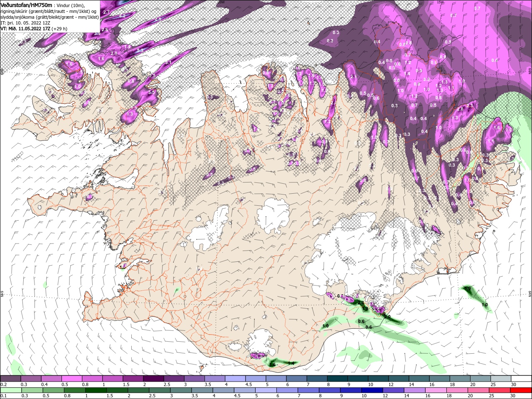Select the light gray upper swatch between 25 and 30
The width and height of the screenshot is (532, 399).
[x=501, y=379]
